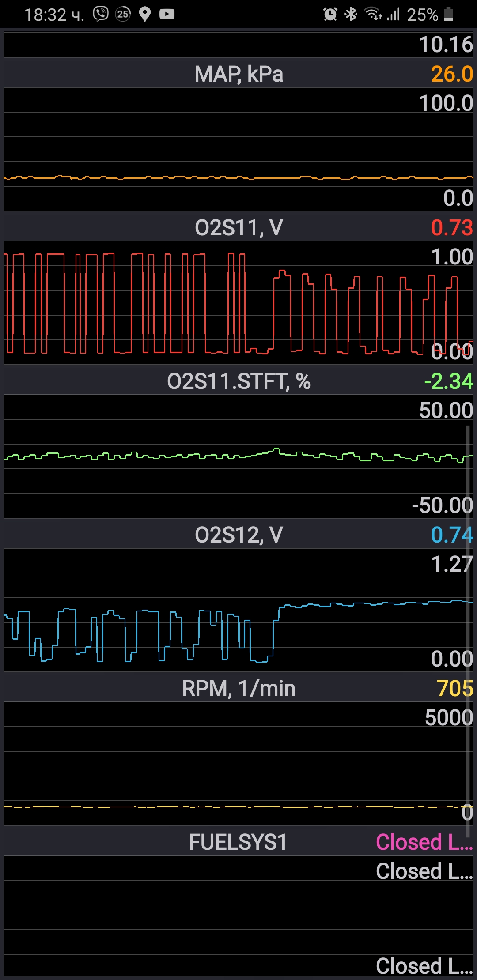Open the RPM, 1/min header
This screenshot has height=980, width=477.
(x=238, y=689)
